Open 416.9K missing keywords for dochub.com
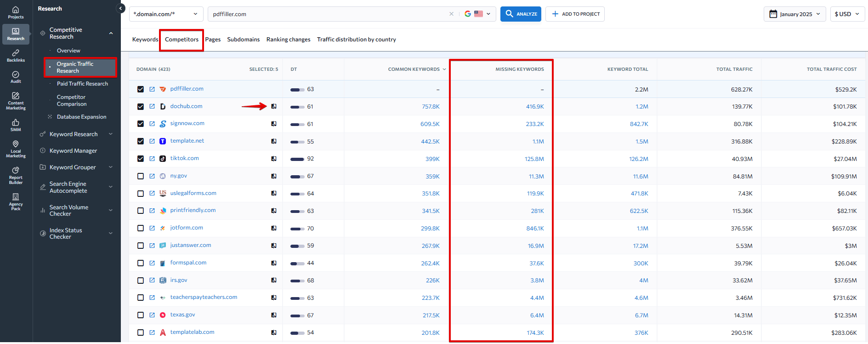Image resolution: width=868 pixels, height=344 pixels. click(535, 107)
